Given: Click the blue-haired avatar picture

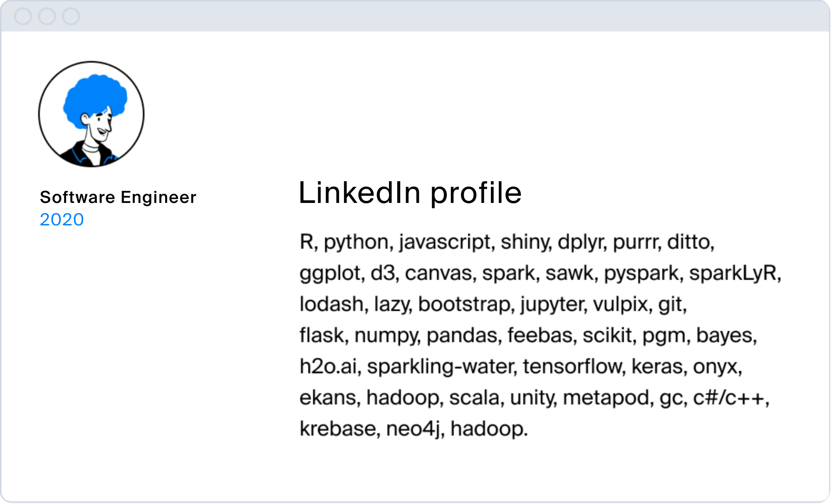Looking at the screenshot, I should (92, 114).
